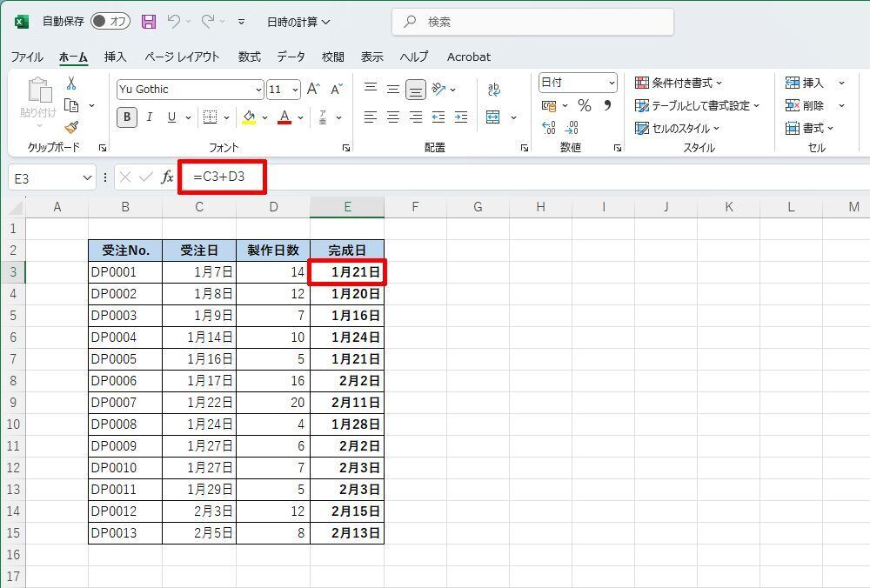
Task: Click the orientation text angle icon
Action: pos(438,89)
